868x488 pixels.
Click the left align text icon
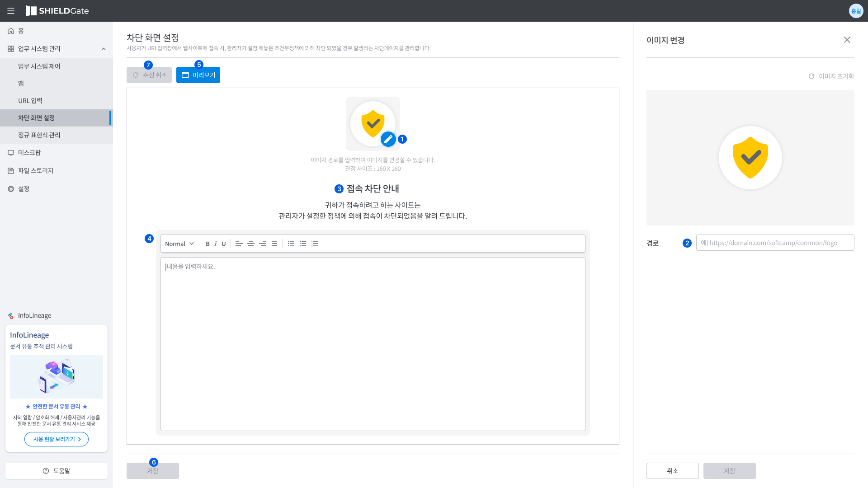(x=239, y=244)
